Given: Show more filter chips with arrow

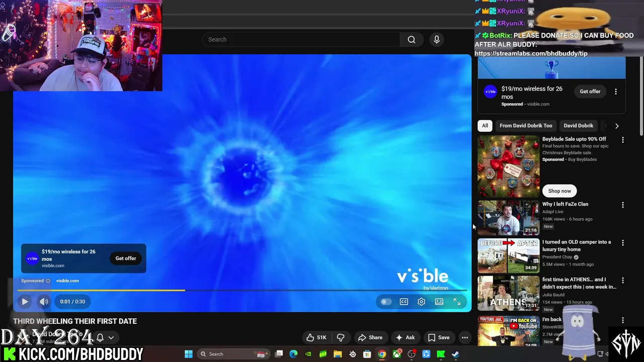Looking at the screenshot, I should click(x=617, y=126).
